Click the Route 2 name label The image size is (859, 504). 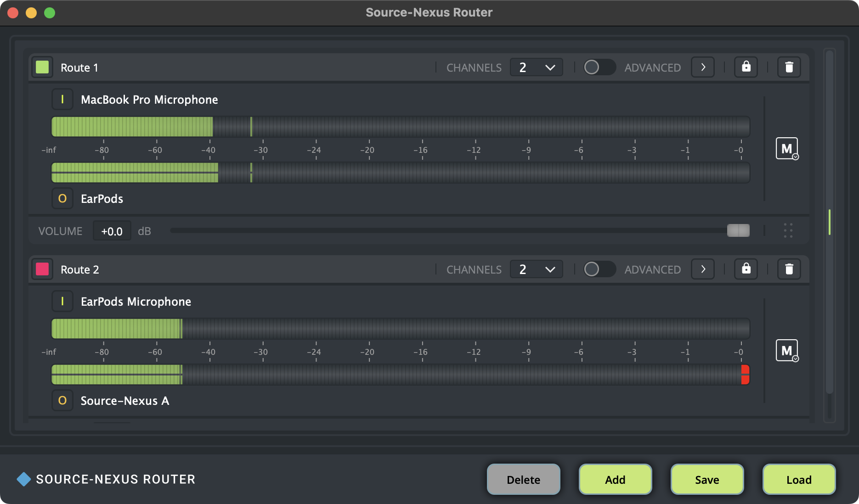pyautogui.click(x=80, y=269)
